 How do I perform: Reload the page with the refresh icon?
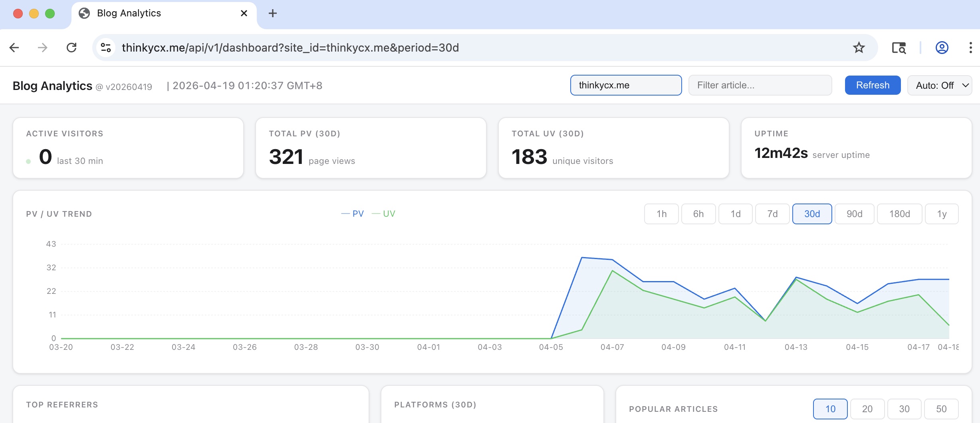(71, 48)
